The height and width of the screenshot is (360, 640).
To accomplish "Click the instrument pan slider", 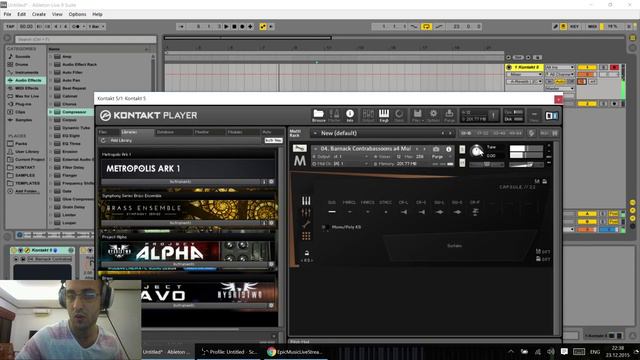I will [x=487, y=165].
